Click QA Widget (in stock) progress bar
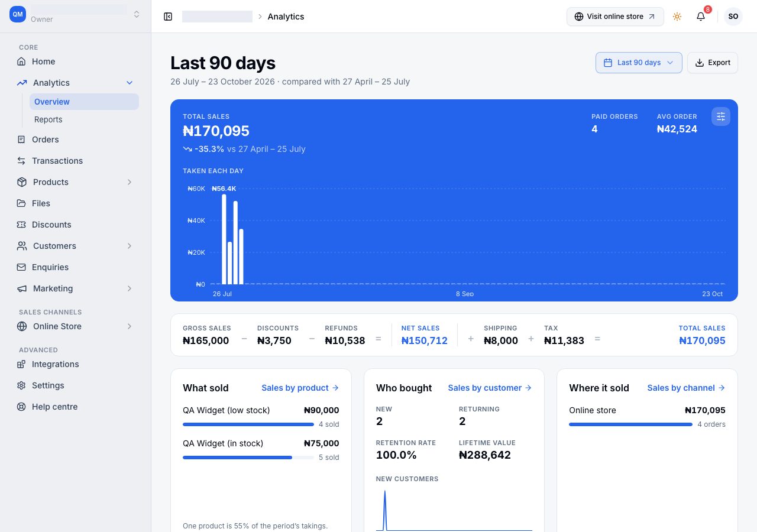Viewport: 757px width, 532px height. [x=248, y=458]
